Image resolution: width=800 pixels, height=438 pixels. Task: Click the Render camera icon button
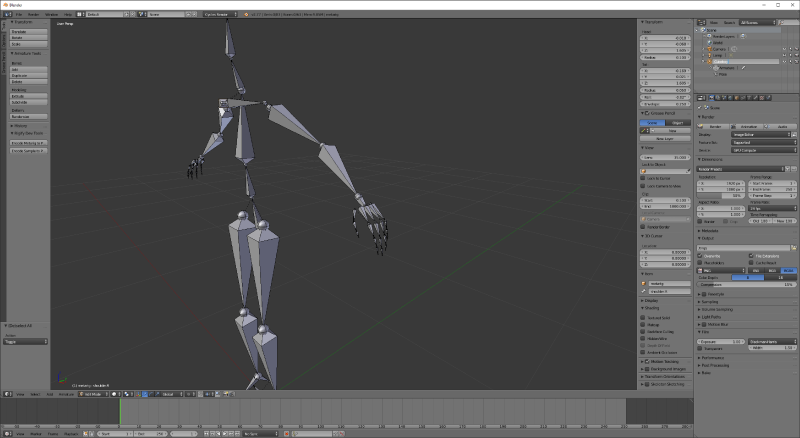pos(715,126)
